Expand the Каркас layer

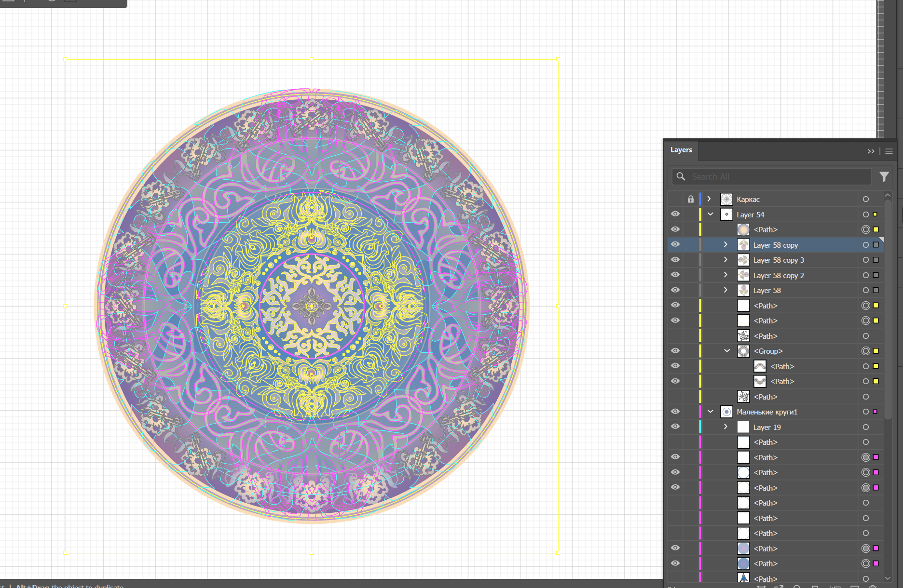pyautogui.click(x=709, y=199)
